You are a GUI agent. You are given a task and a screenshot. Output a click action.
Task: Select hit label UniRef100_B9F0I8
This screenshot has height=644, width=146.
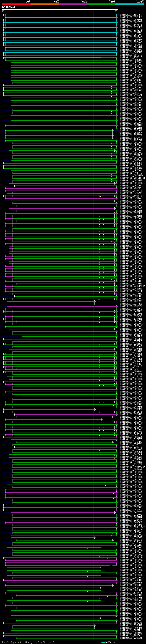coord(131,55)
